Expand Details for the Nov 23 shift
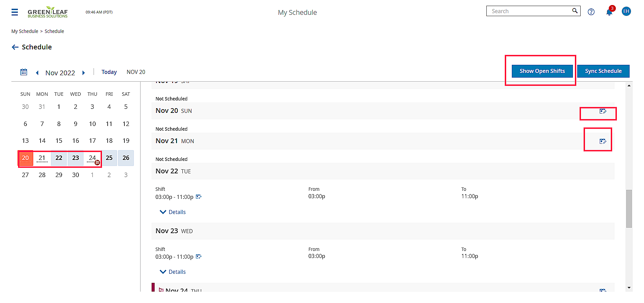This screenshot has width=644, height=303. [x=173, y=272]
